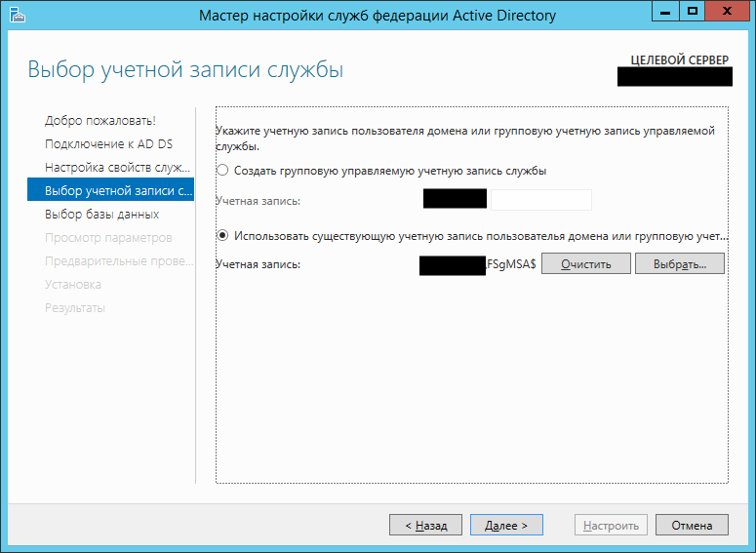Proceed with the 'Далее >' button
Screen dimensions: 756x553
[506, 525]
